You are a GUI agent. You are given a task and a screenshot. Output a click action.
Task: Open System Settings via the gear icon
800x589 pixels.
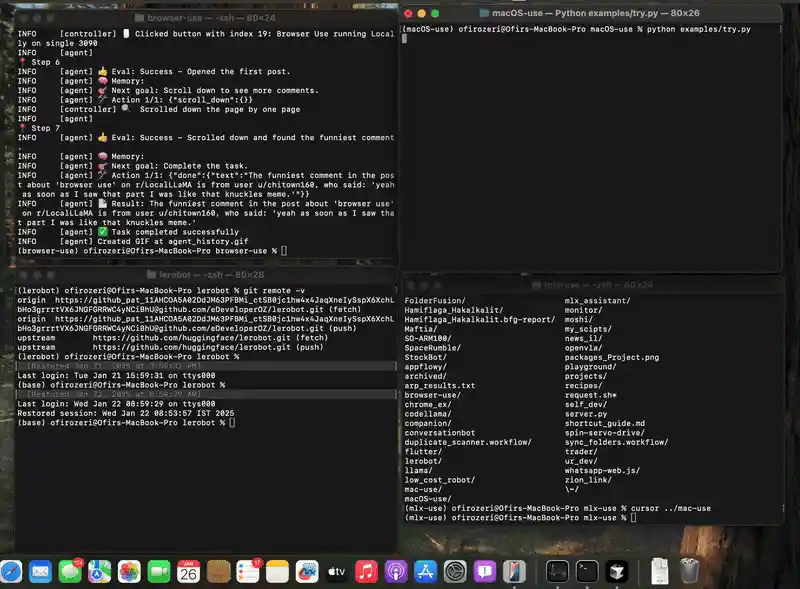pyautogui.click(x=453, y=572)
